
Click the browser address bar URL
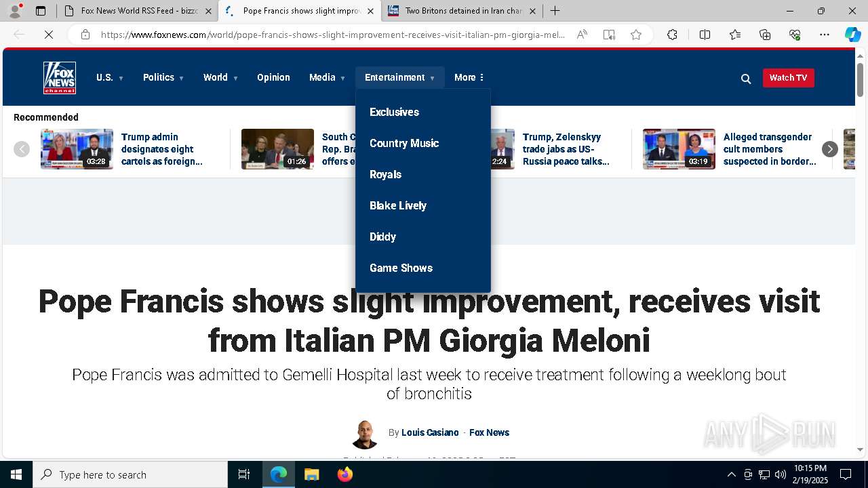(x=332, y=35)
